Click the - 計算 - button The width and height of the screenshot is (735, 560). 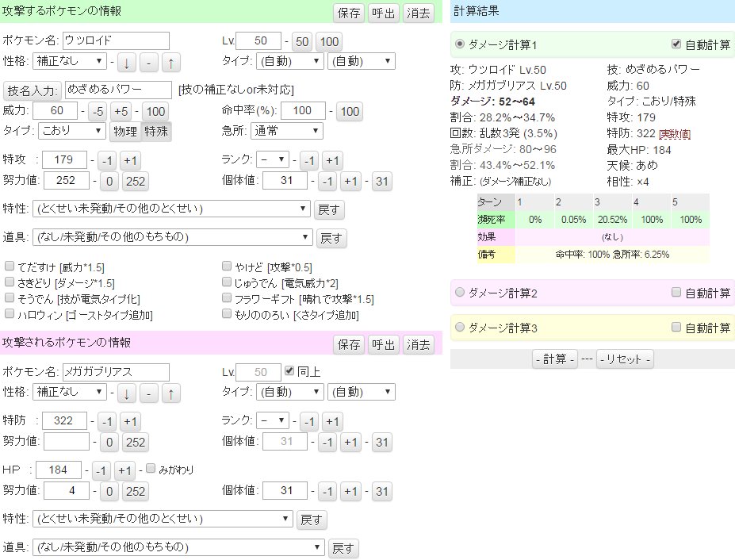click(555, 359)
